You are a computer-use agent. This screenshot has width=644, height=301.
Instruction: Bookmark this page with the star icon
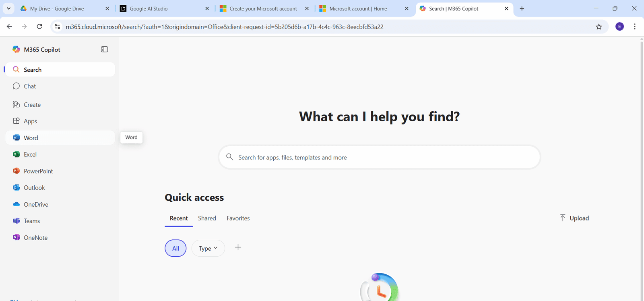pyautogui.click(x=599, y=27)
